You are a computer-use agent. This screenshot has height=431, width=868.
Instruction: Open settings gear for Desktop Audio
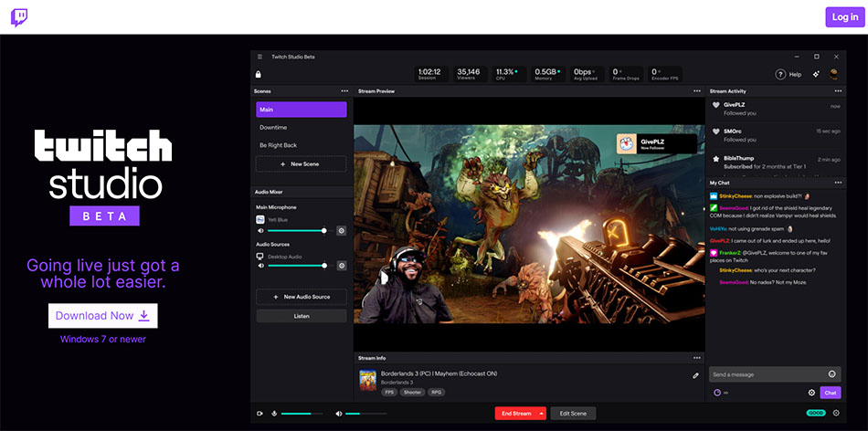tap(342, 266)
